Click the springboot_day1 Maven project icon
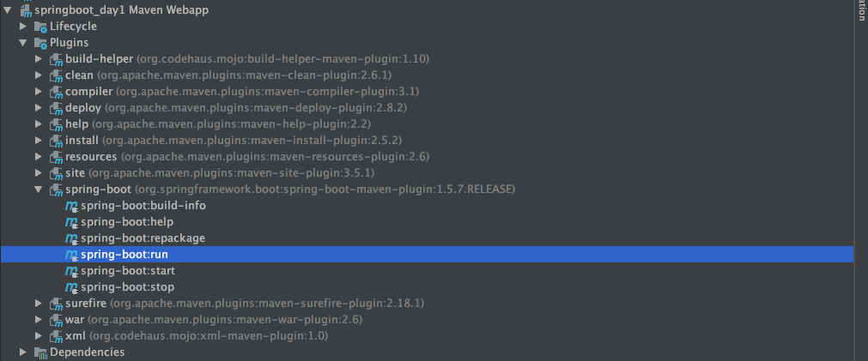868x361 pixels. [x=25, y=10]
